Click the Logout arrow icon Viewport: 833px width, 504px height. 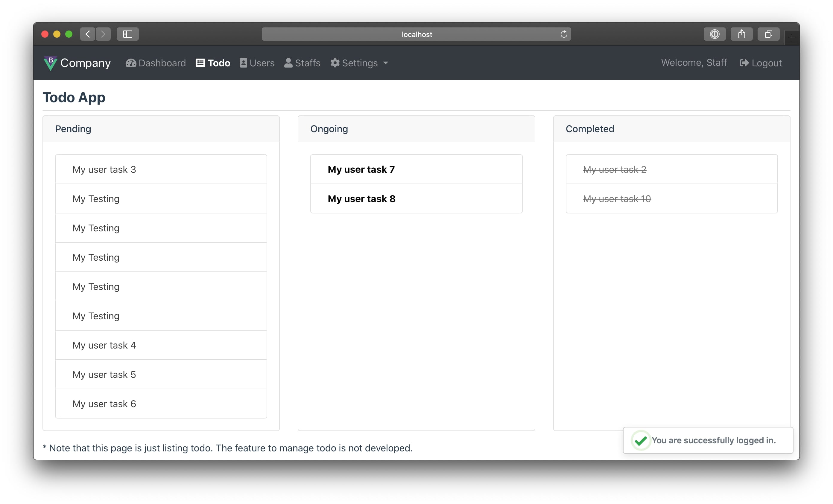pyautogui.click(x=744, y=63)
